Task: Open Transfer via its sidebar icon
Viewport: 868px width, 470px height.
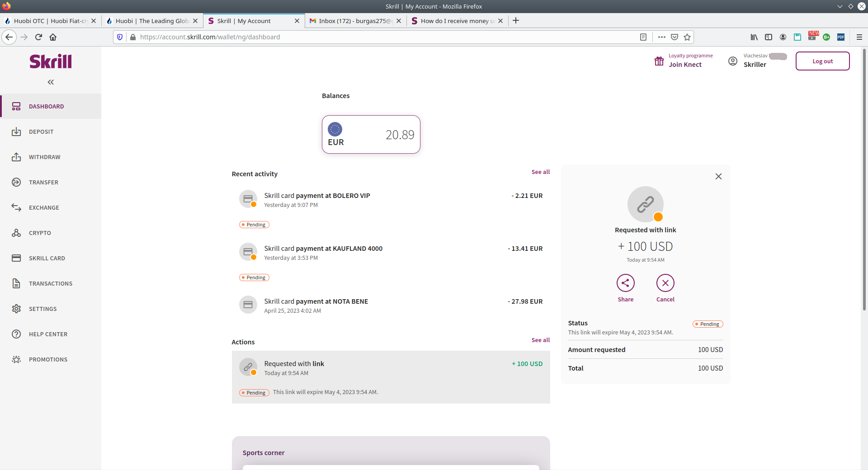Action: tap(16, 182)
